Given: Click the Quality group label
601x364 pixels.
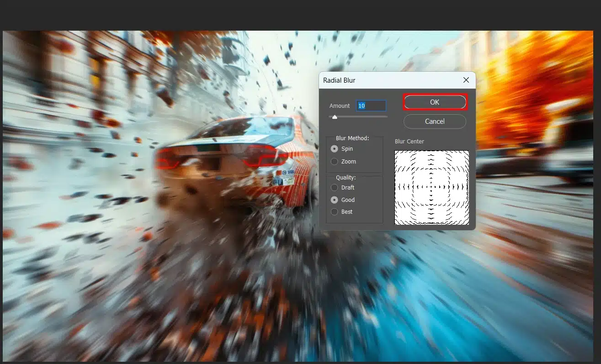Looking at the screenshot, I should pyautogui.click(x=346, y=177).
